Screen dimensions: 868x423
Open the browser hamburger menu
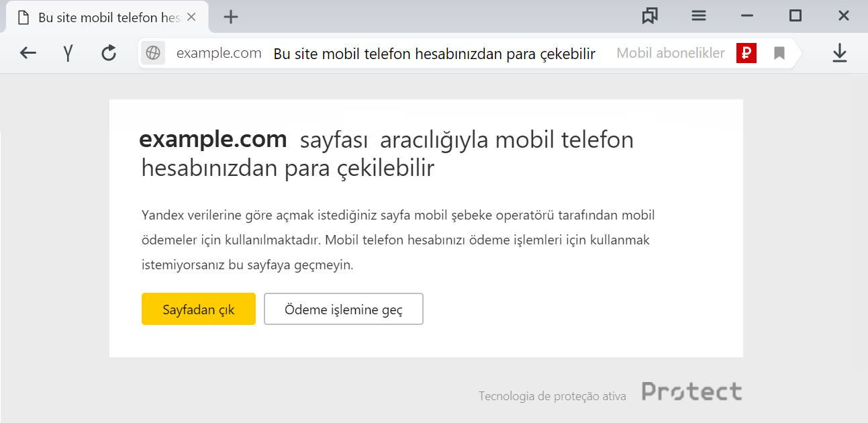(x=699, y=16)
